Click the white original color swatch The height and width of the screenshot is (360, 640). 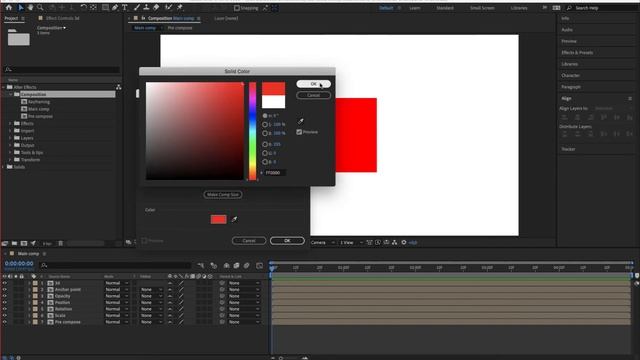(x=273, y=102)
